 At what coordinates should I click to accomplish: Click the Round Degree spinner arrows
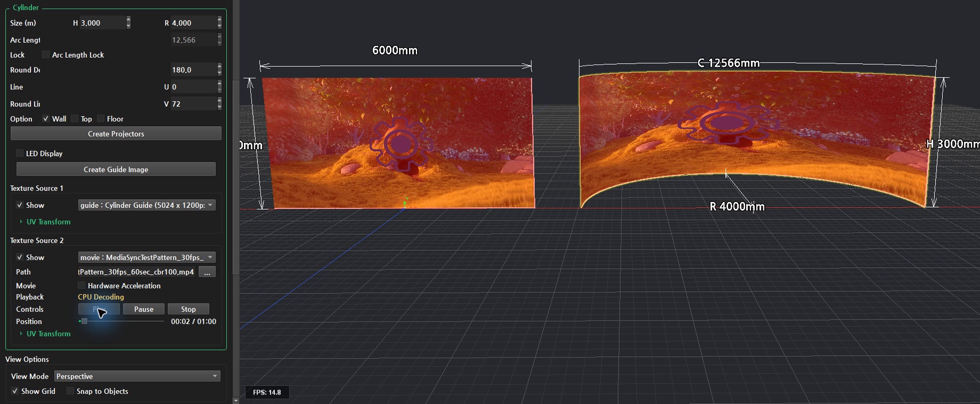click(x=219, y=69)
